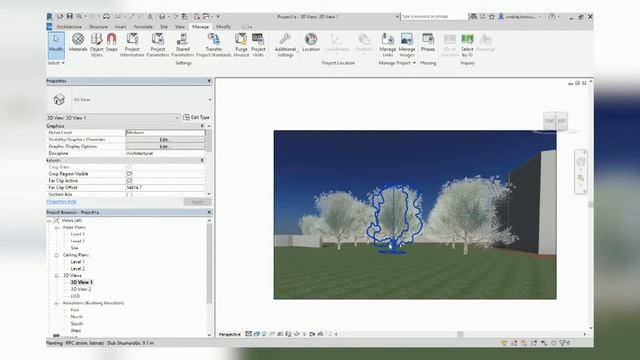Click the Revit application R logo
Image resolution: width=640 pixels, height=360 pixels.
(x=49, y=17)
